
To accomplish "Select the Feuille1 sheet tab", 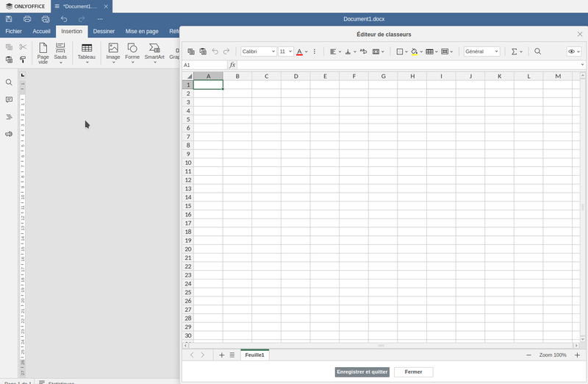I will point(255,355).
